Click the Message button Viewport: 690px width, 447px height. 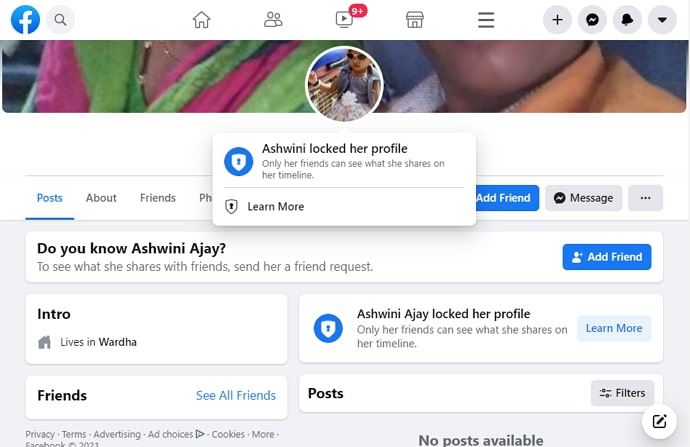[584, 198]
